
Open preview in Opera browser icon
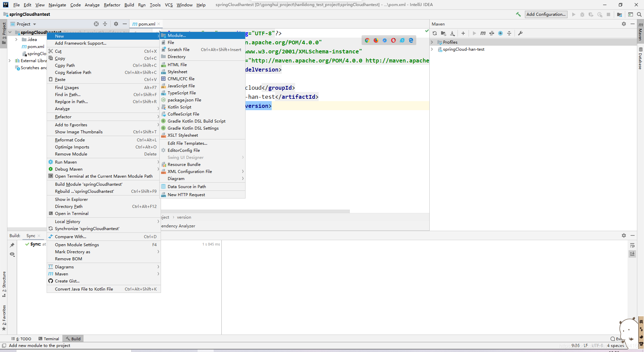[393, 40]
